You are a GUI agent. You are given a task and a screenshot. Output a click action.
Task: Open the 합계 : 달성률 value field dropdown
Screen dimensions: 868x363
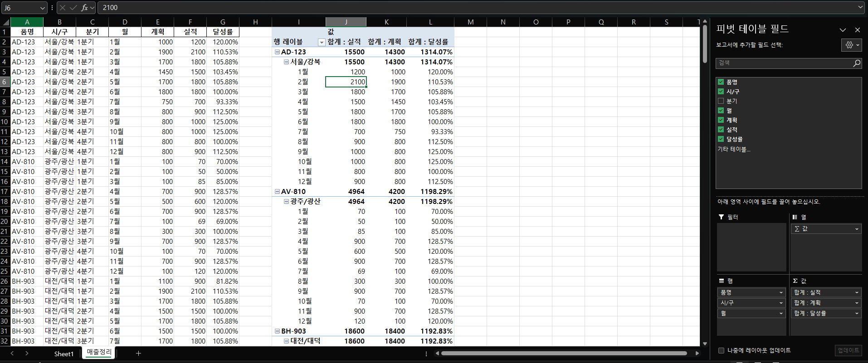click(x=857, y=314)
